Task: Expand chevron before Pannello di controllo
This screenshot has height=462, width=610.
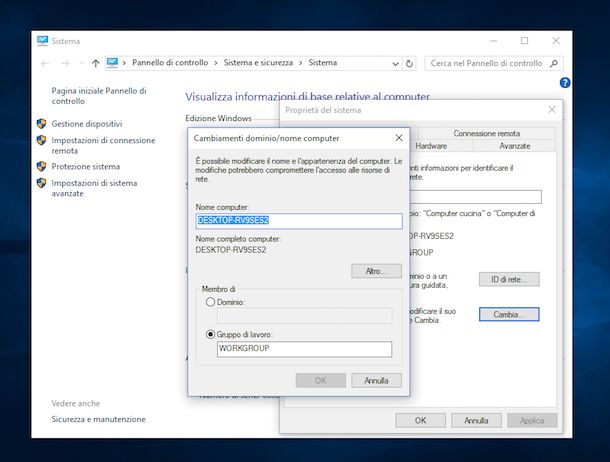Action: 124,63
